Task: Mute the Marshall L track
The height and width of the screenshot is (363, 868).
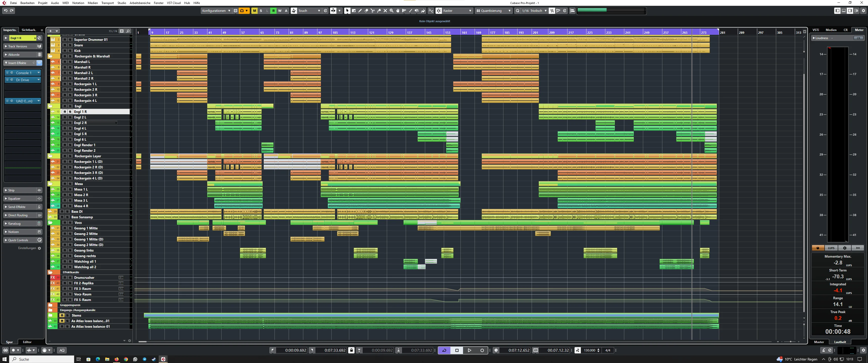Action: point(65,62)
